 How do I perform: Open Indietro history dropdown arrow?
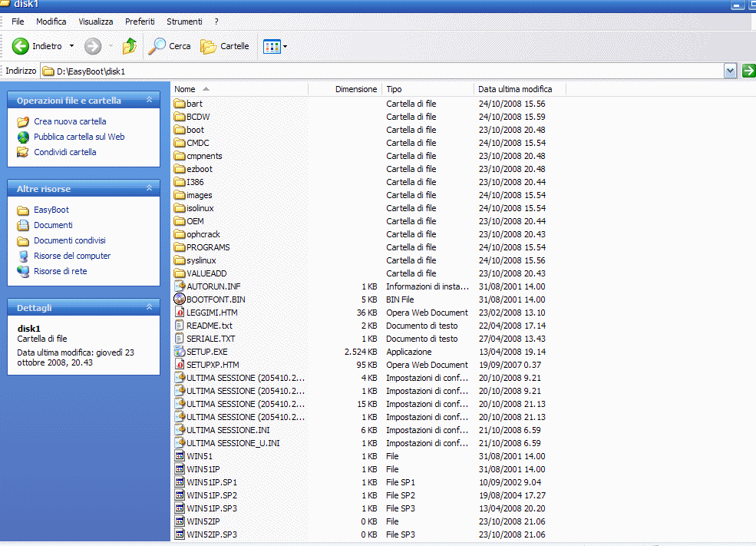pos(72,46)
